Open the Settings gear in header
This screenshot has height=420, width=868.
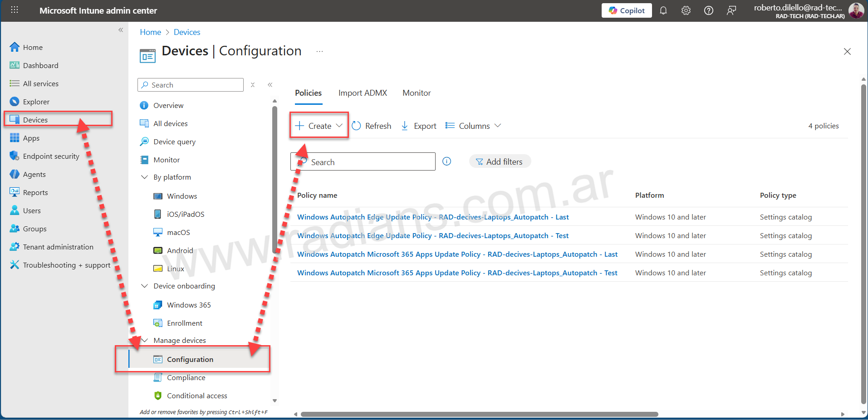[686, 10]
